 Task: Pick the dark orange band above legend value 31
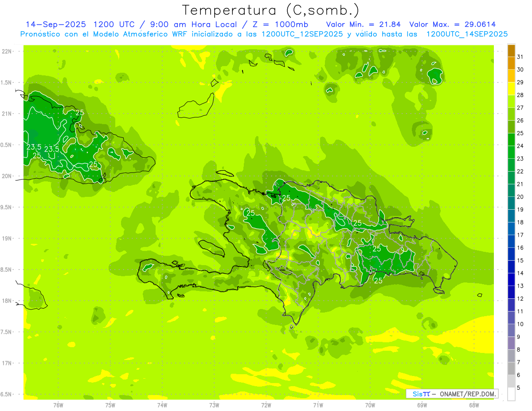point(512,51)
